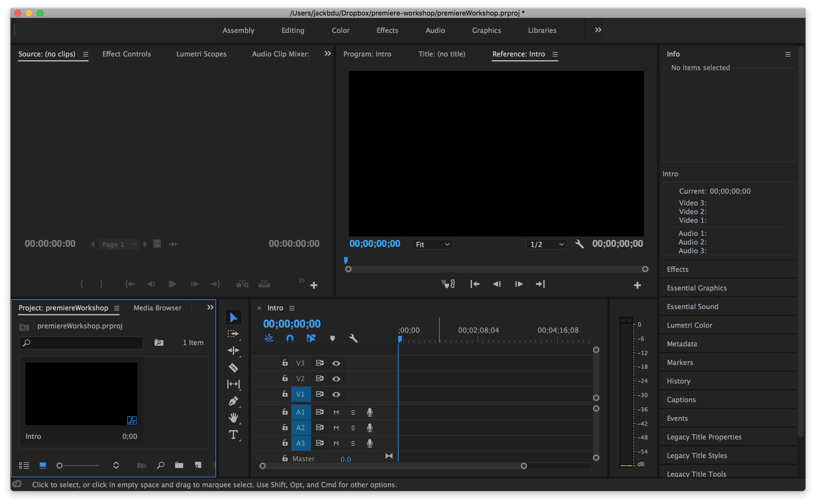The image size is (816, 504).
Task: Open the Lumetri Color panel
Action: click(x=689, y=325)
